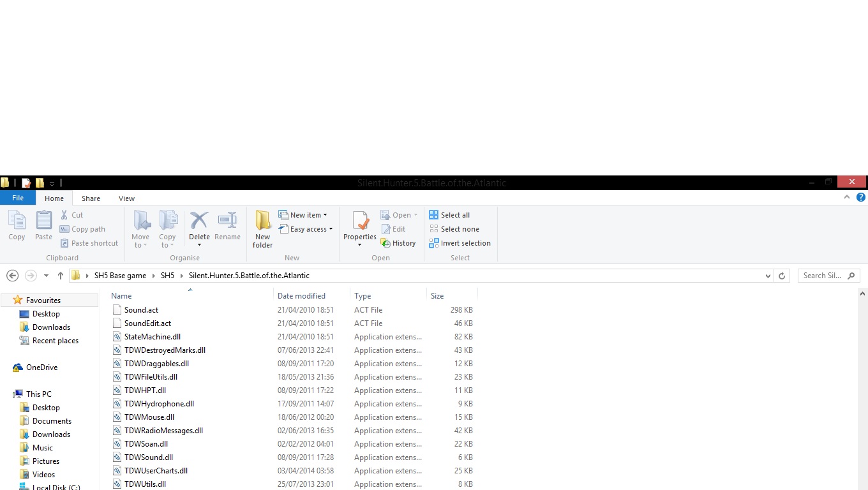Open Help question mark icon
The height and width of the screenshot is (490, 868).
860,198
